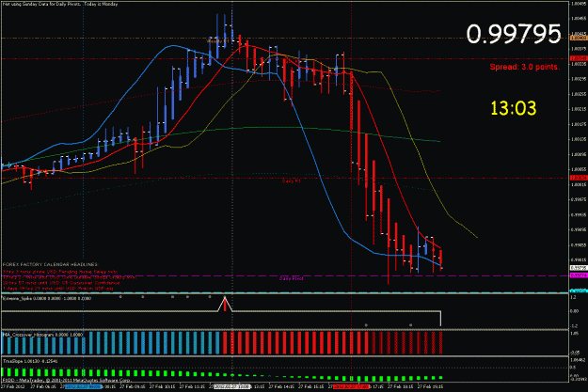Click the "27 Feb 10:15" time axis label

pos(162,386)
